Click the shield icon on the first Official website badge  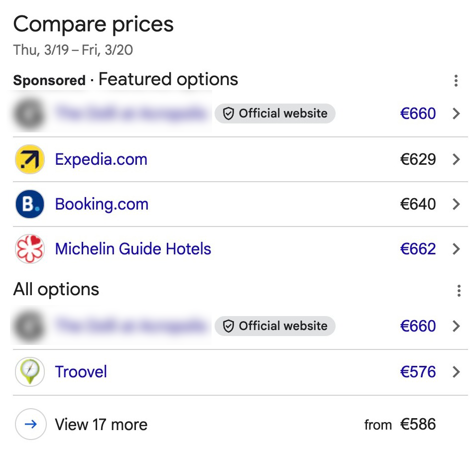coord(228,113)
